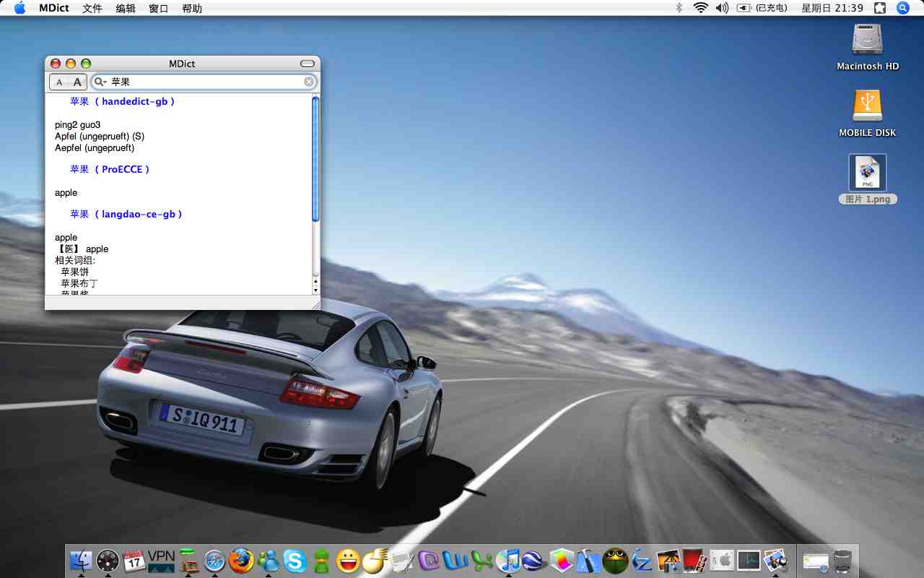
Task: Open the search magnifier dropdown in MDict
Action: click(x=100, y=82)
